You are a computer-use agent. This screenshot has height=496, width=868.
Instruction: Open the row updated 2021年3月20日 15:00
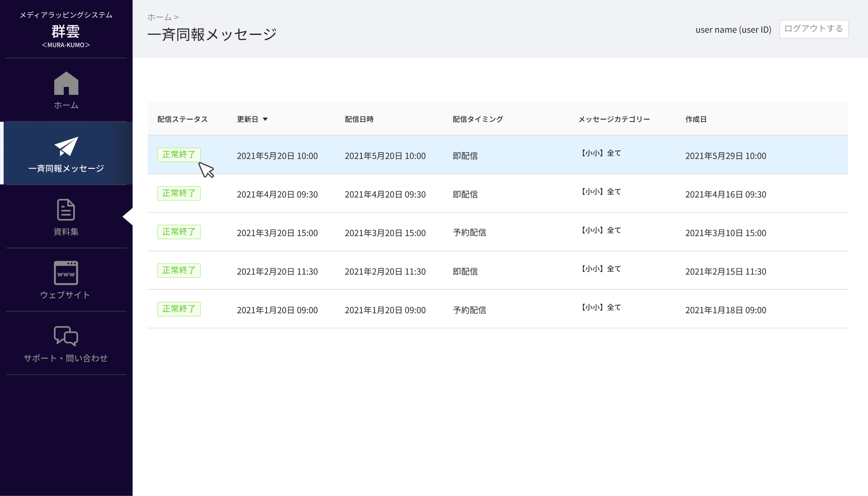(498, 232)
